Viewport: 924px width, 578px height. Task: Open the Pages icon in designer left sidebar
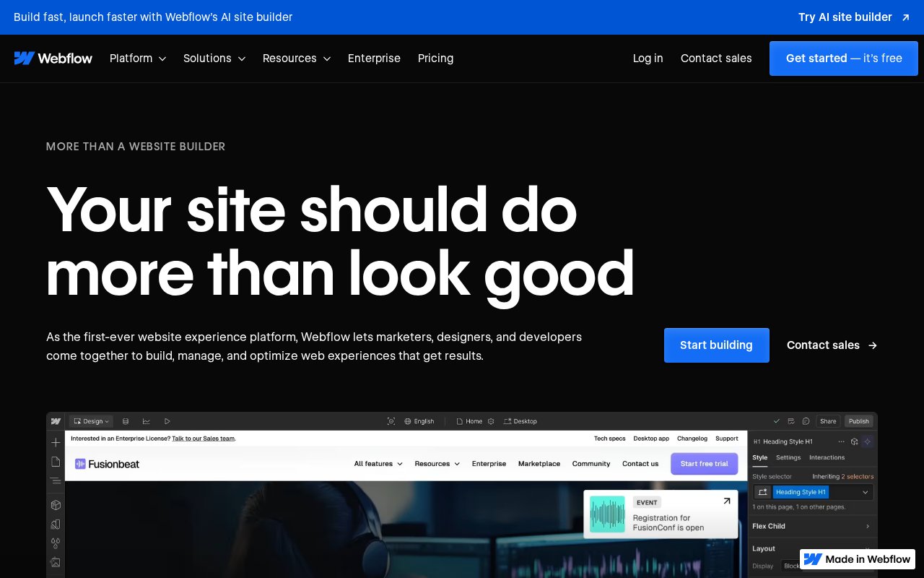56,462
